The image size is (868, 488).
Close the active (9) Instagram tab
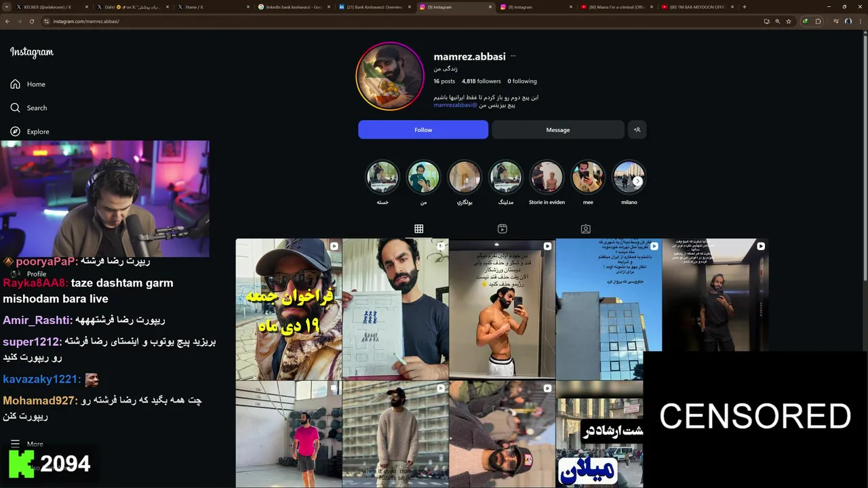(x=490, y=7)
